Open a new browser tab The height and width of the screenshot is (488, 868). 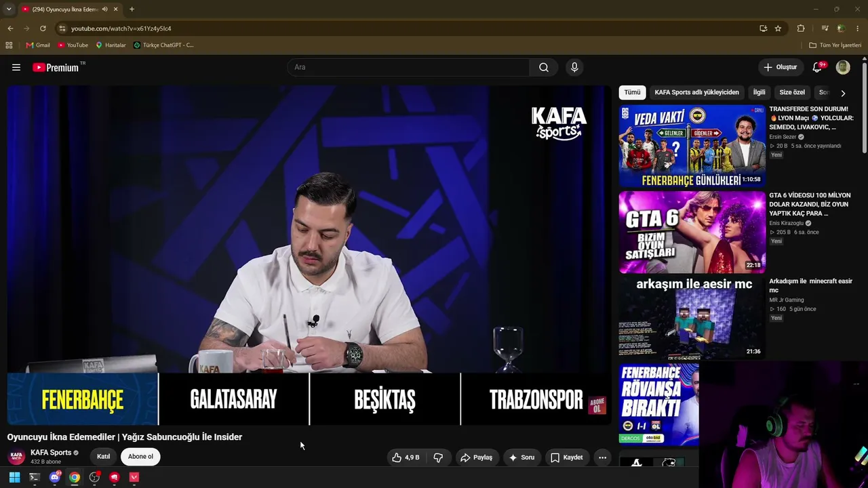pos(132,9)
